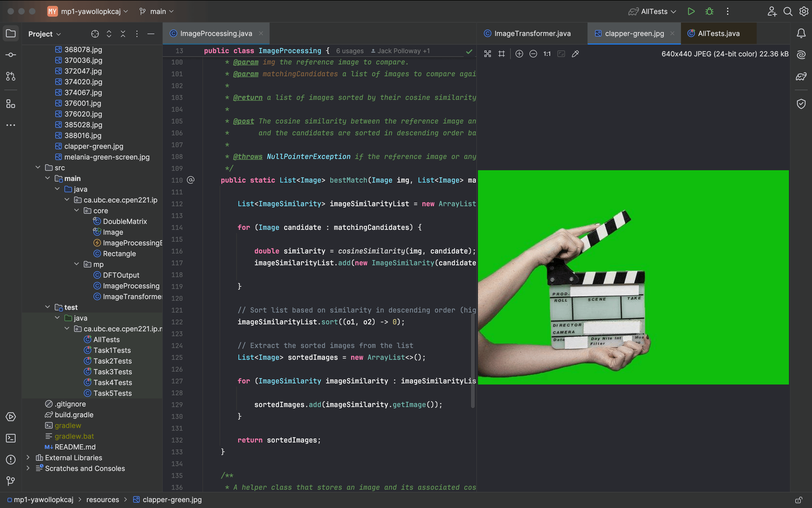Viewport: 812px width, 508px height.
Task: Run AllTests configuration
Action: coord(691,12)
